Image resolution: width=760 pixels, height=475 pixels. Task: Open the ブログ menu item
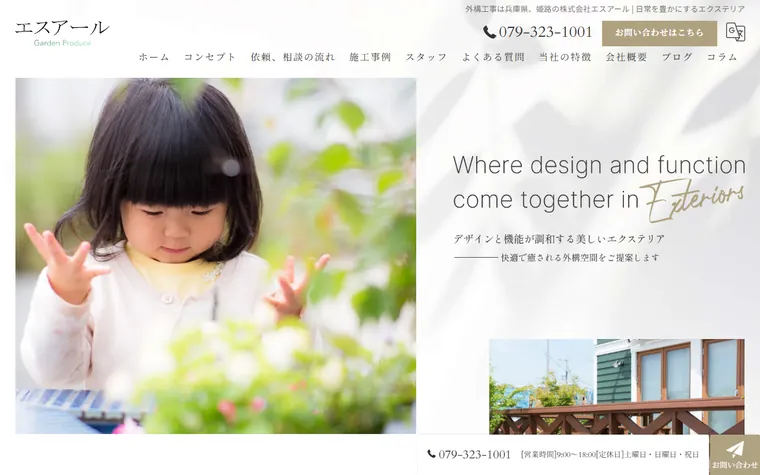tap(677, 57)
